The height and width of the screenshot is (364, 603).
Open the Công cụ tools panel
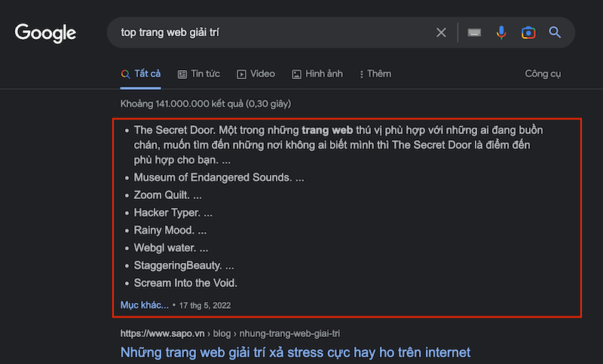pyautogui.click(x=543, y=74)
